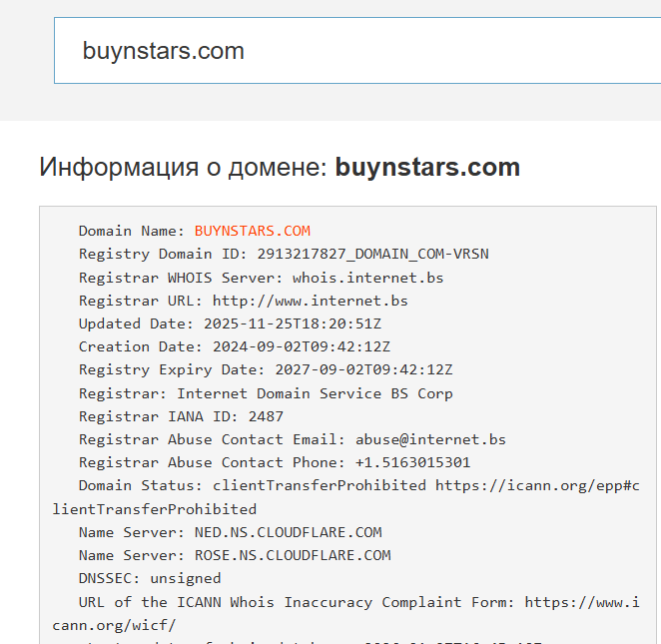Click the Creation Date line
Screen dimensions: 661x644
click(234, 346)
